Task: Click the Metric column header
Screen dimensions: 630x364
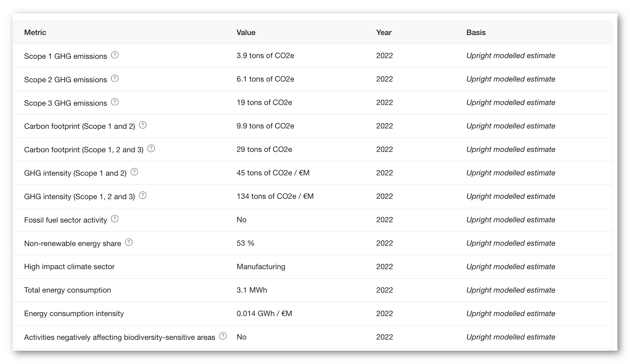Action: point(35,33)
